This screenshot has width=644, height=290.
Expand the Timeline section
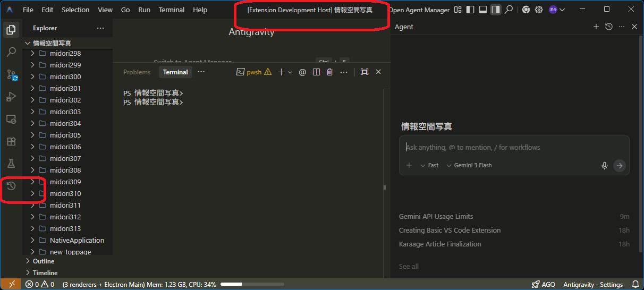(67, 272)
